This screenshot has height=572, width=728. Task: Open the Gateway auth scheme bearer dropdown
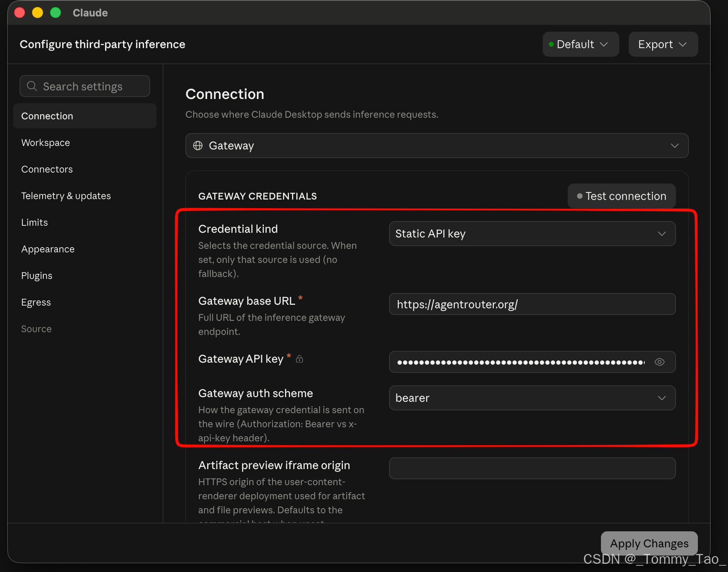[532, 398]
